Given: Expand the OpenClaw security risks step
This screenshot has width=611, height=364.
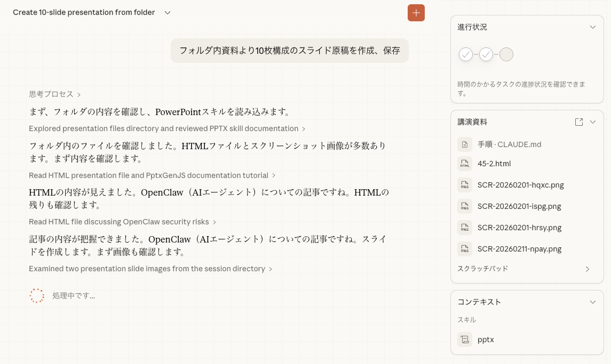Looking at the screenshot, I should click(x=122, y=222).
